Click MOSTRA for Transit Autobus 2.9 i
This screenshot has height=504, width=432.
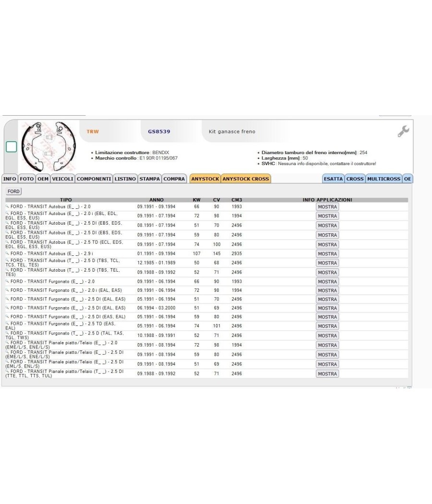pos(327,253)
